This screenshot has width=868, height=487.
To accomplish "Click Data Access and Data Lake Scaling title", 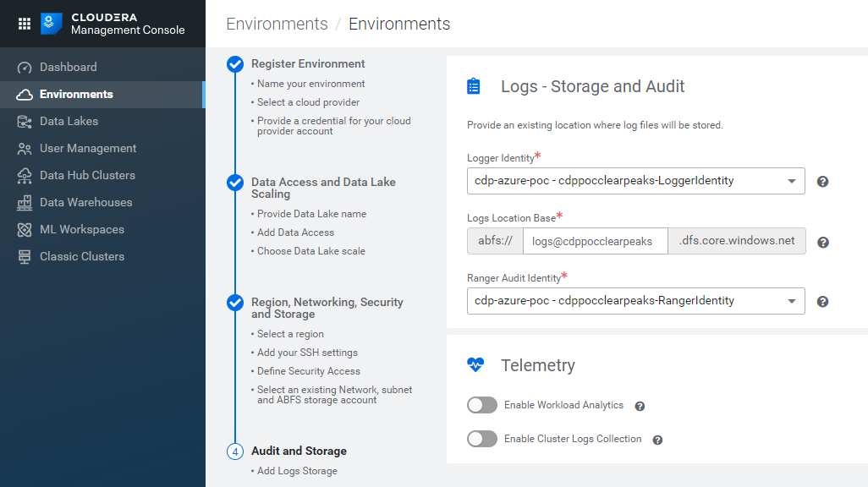I will (x=323, y=188).
